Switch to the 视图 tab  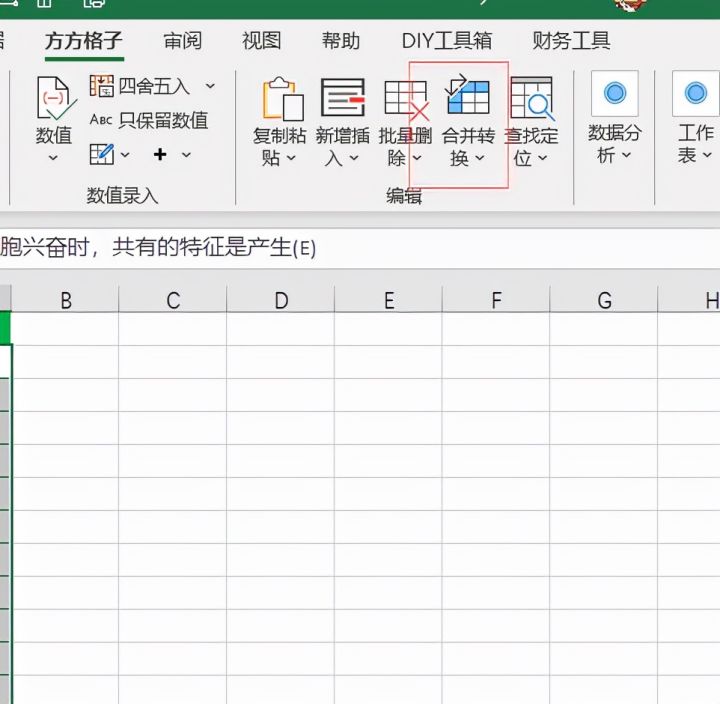pos(262,41)
